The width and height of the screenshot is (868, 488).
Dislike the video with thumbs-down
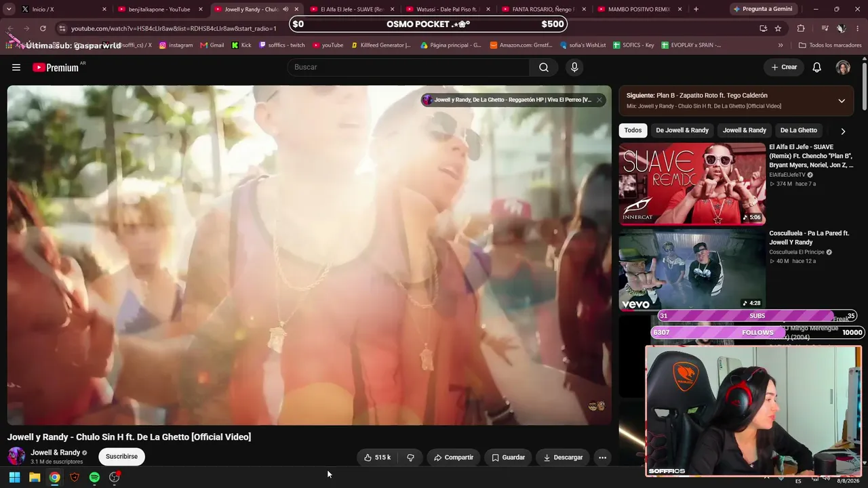click(410, 457)
